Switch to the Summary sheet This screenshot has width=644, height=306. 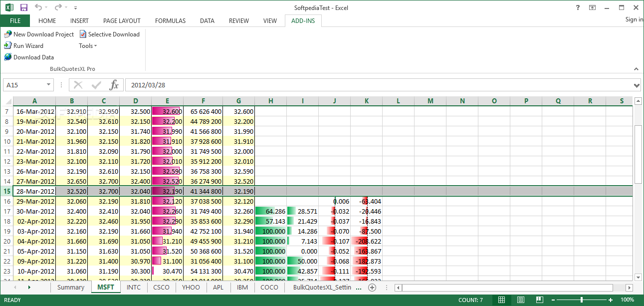pyautogui.click(x=71, y=288)
